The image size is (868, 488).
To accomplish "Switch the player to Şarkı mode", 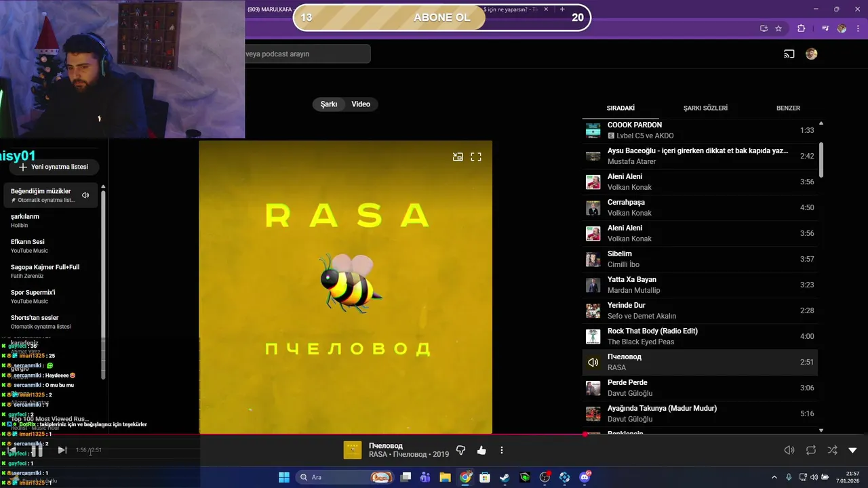I will click(x=329, y=104).
